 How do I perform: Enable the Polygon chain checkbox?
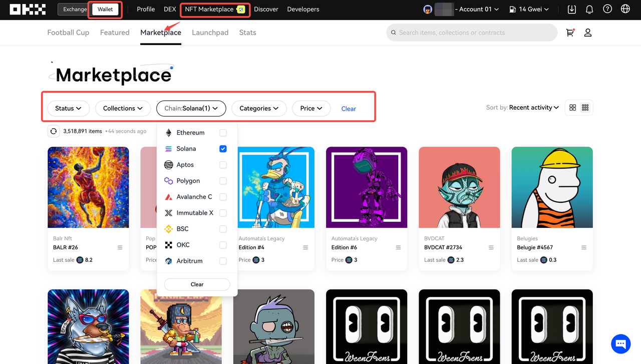223,181
